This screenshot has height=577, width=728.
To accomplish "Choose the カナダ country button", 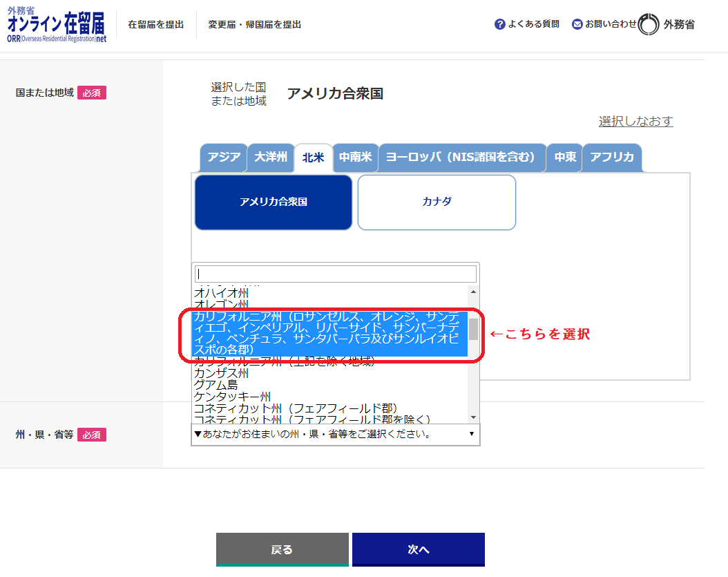I will (437, 202).
